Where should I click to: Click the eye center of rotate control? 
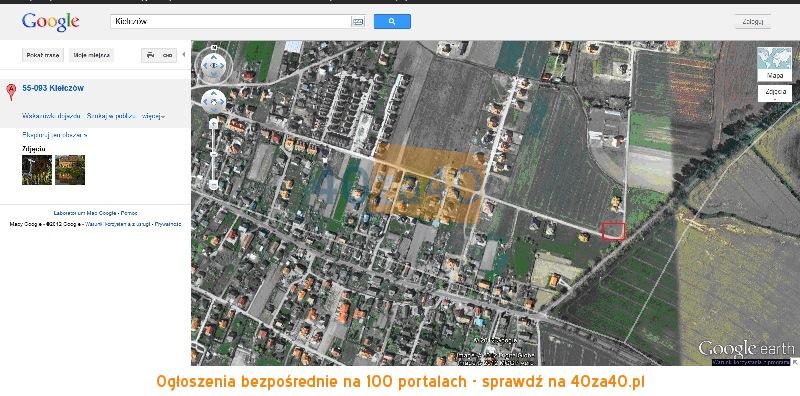point(214,65)
